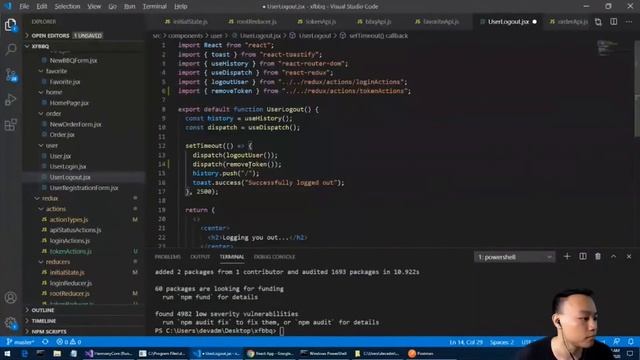Open UserLogin.jsx in the explorer
This screenshot has height=360, width=640.
[x=68, y=167]
